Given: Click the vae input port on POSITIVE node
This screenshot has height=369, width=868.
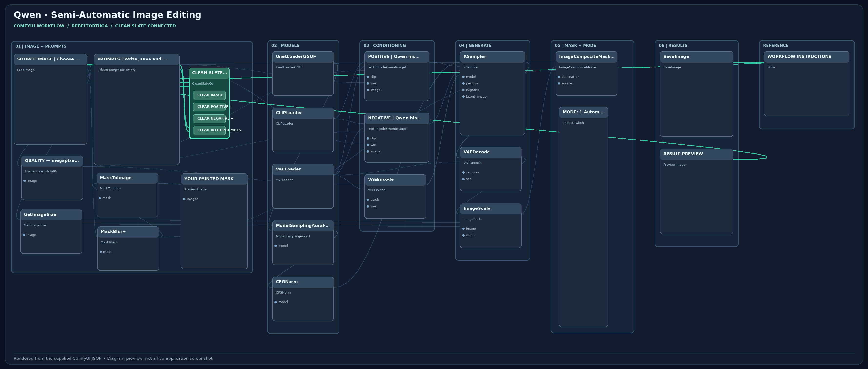Looking at the screenshot, I should pyautogui.click(x=368, y=84).
